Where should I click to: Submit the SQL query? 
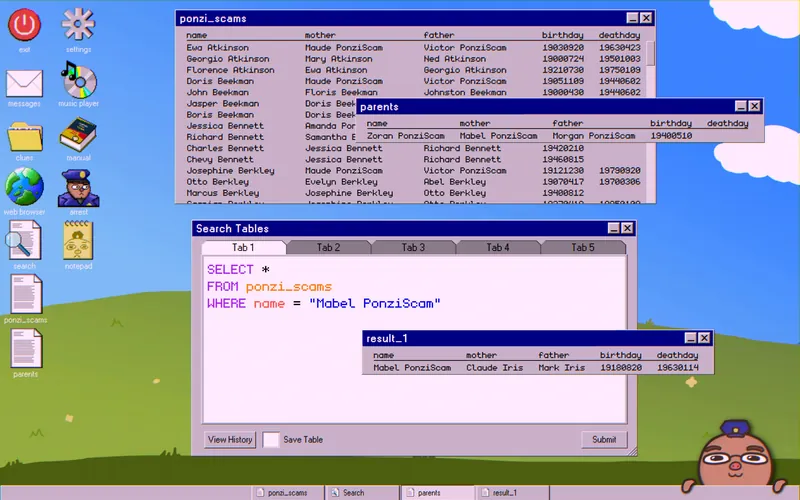[604, 439]
